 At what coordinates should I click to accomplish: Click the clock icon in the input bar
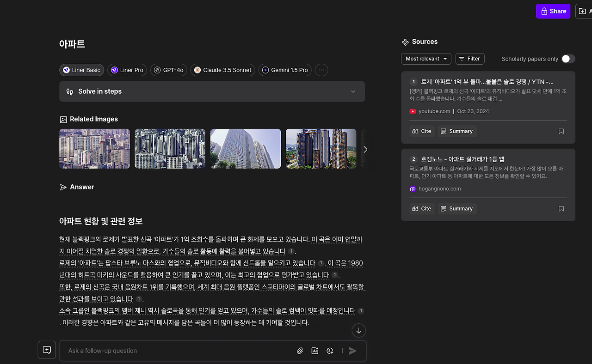tap(330, 351)
